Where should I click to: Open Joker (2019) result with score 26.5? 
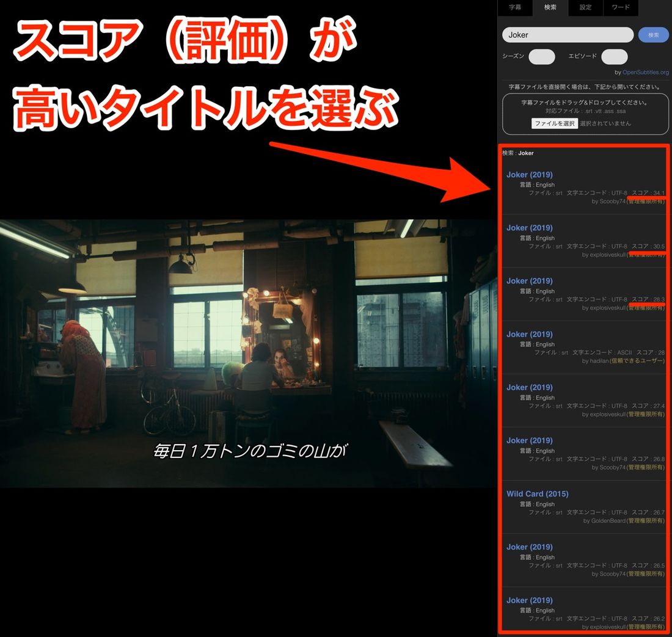tap(529, 547)
